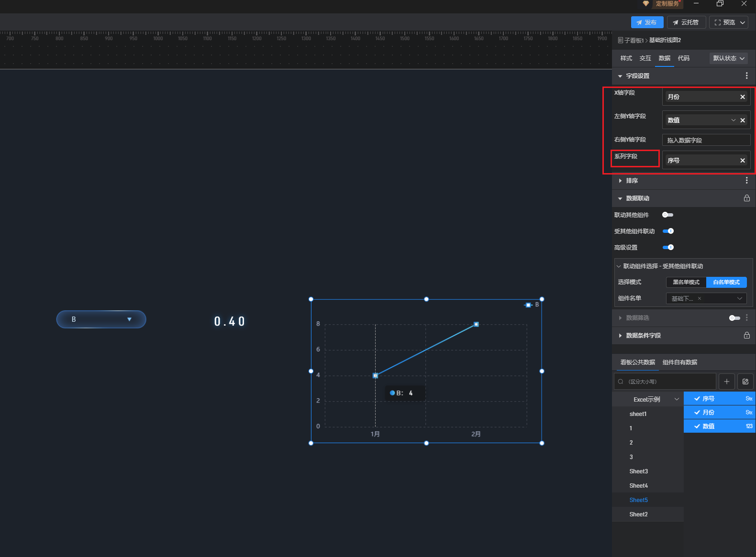
Task: Switch to the 样式 tab
Action: pos(626,58)
